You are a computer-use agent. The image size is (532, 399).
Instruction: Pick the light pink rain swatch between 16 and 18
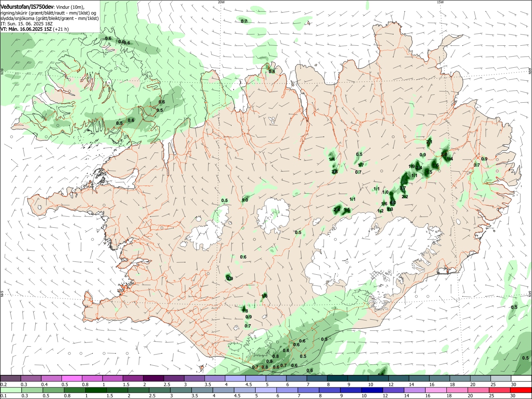[436, 390]
